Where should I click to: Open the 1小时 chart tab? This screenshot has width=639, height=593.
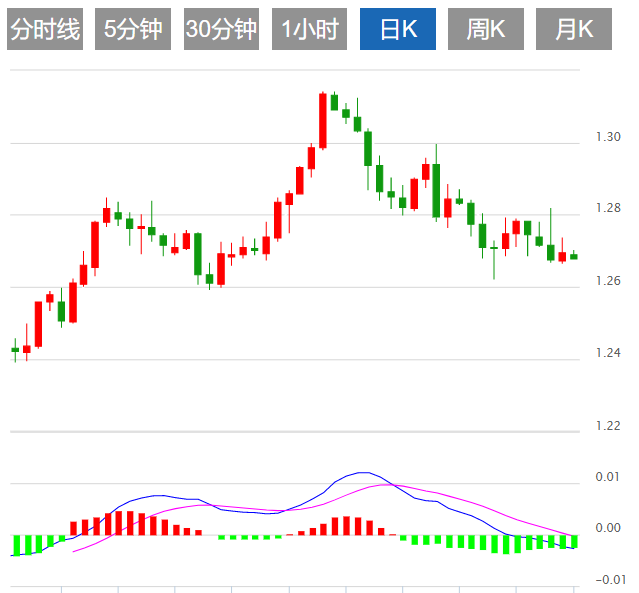pyautogui.click(x=309, y=29)
